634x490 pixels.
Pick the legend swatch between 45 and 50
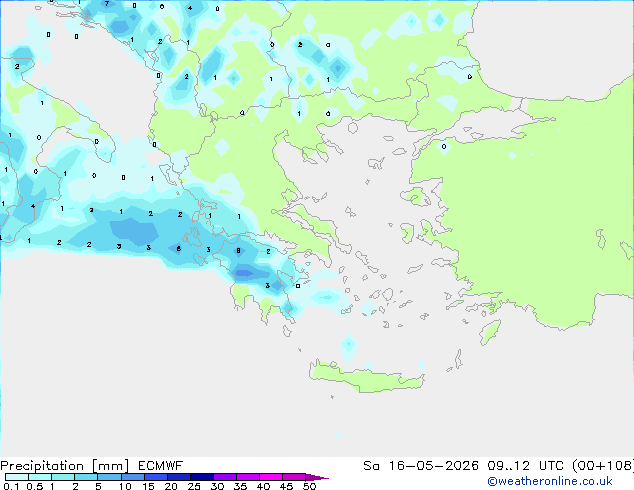[294, 477]
